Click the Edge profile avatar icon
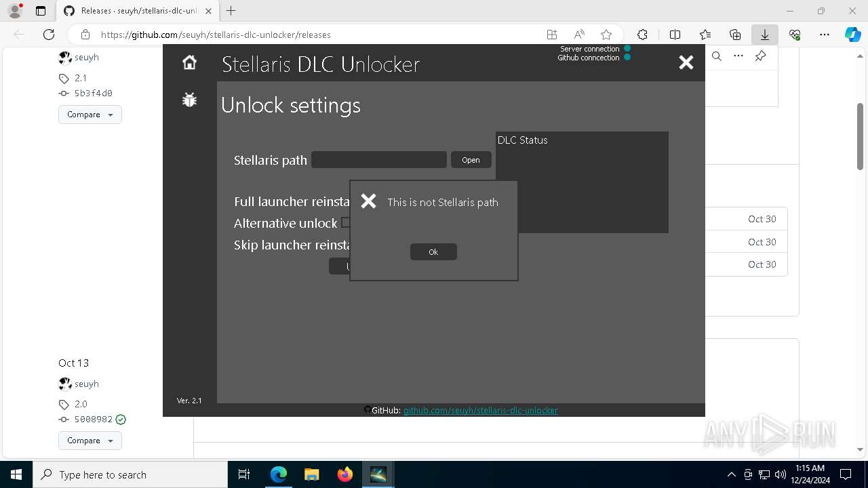This screenshot has width=868, height=488. point(15,11)
